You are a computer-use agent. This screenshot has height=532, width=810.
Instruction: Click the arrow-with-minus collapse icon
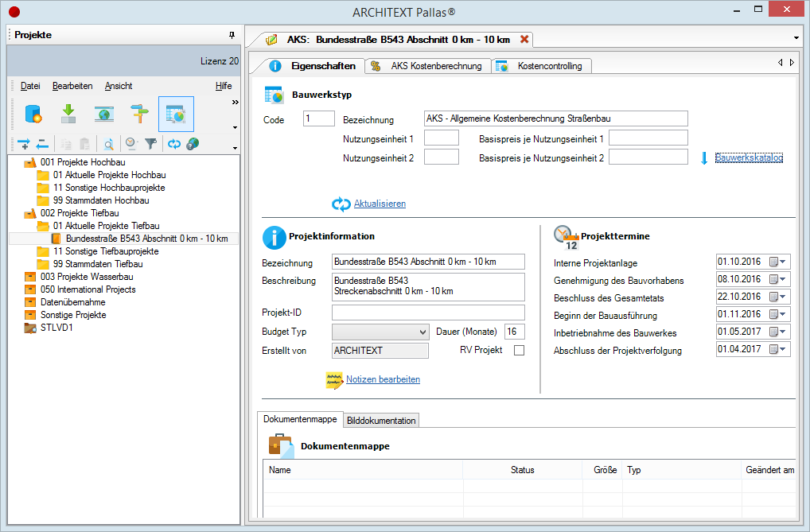coord(42,144)
